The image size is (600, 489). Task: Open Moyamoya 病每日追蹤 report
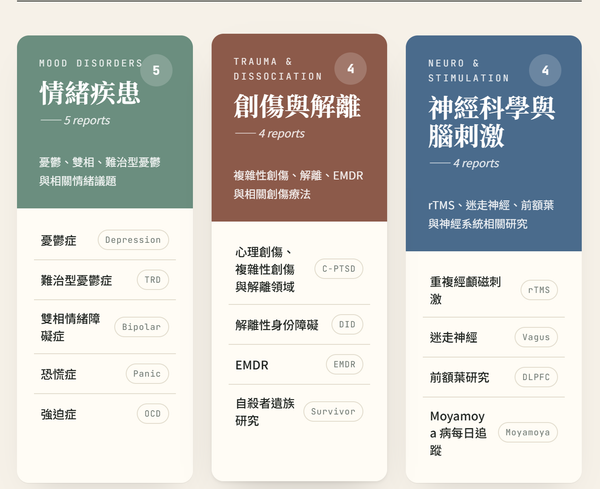coord(494,433)
